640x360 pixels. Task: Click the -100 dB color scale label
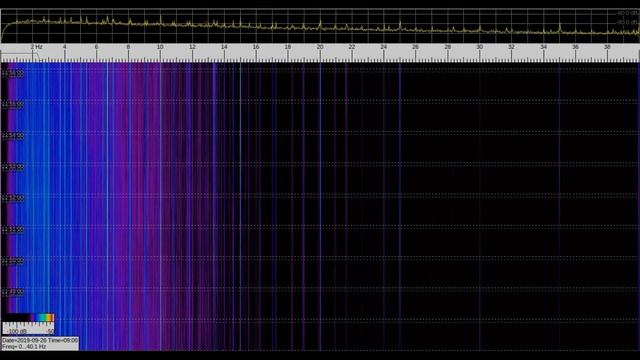(17, 331)
